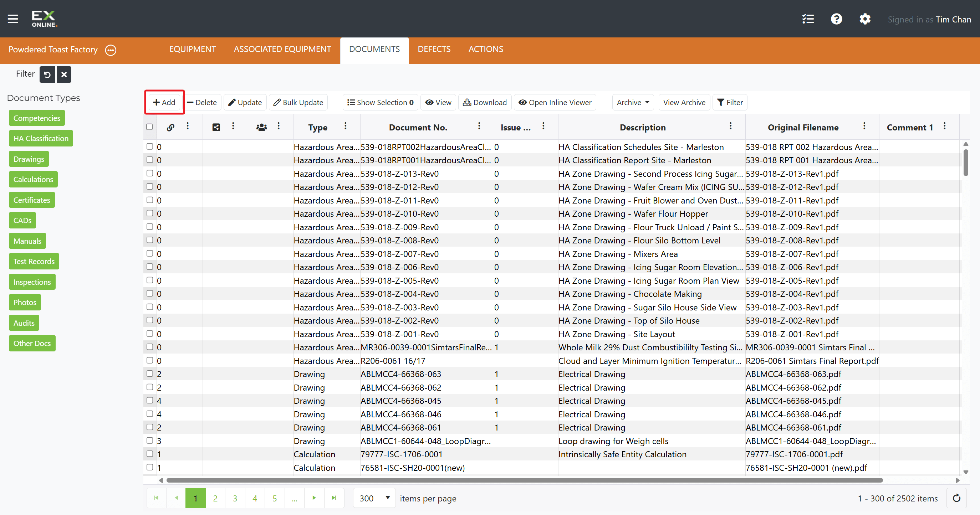Image resolution: width=980 pixels, height=515 pixels.
Task: Click the Download button
Action: [485, 103]
